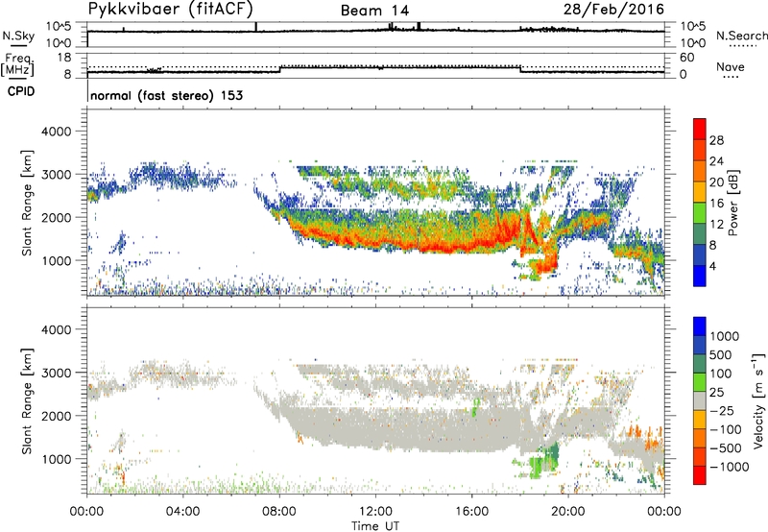Click the 20:00 time axis tick label

coord(568,512)
